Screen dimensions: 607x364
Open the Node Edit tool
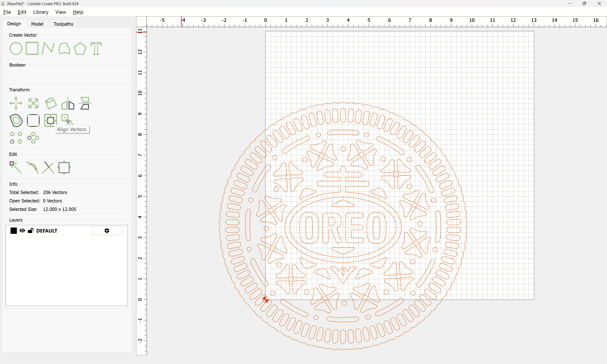tap(15, 167)
